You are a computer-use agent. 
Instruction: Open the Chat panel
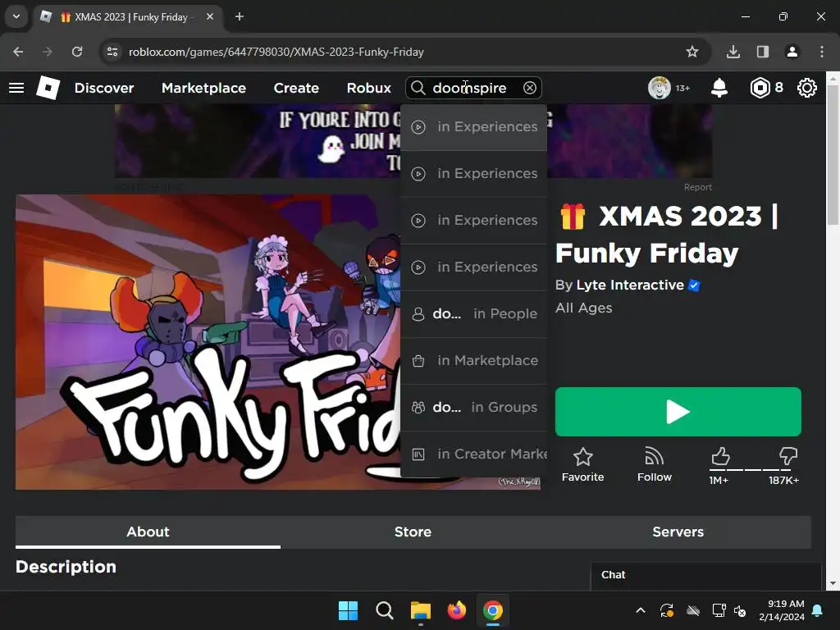[706, 575]
